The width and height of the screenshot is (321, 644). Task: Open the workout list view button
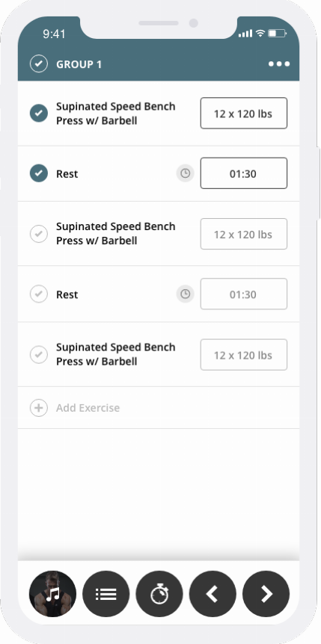pos(106,593)
